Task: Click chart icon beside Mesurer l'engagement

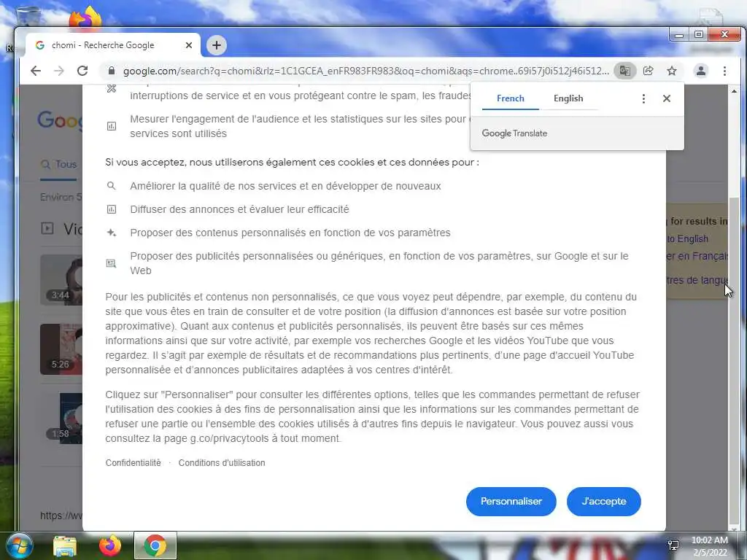Action: click(x=112, y=126)
